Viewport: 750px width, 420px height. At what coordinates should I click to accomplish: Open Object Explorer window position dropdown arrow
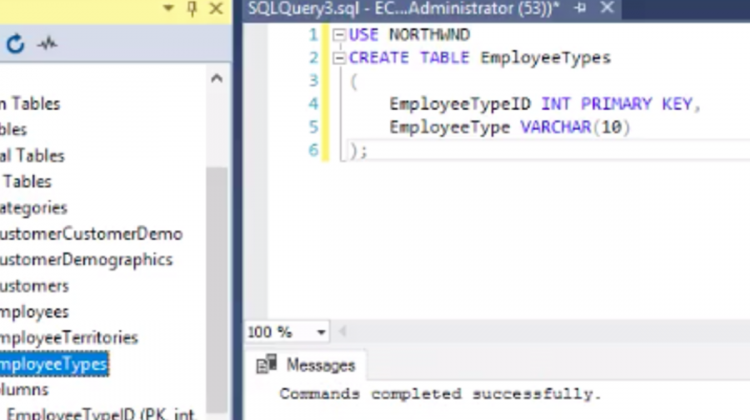pyautogui.click(x=168, y=9)
